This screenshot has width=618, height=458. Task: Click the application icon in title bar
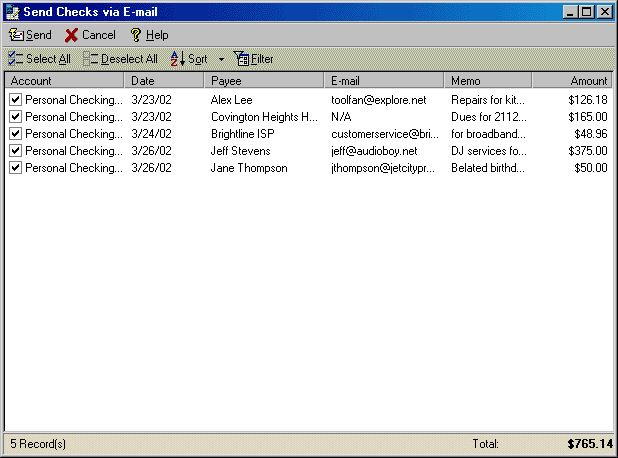(13, 12)
